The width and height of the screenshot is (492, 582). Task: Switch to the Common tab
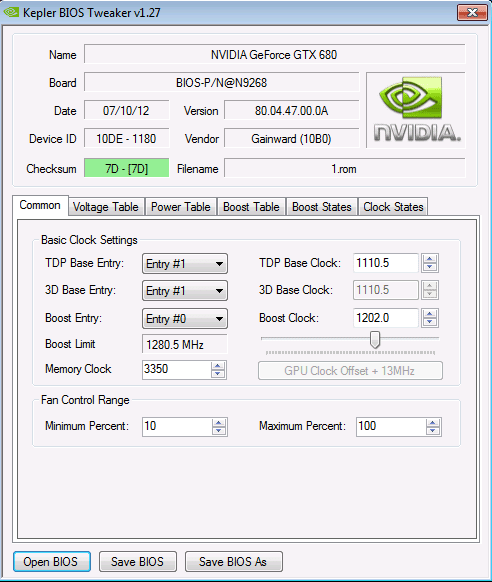tap(40, 205)
